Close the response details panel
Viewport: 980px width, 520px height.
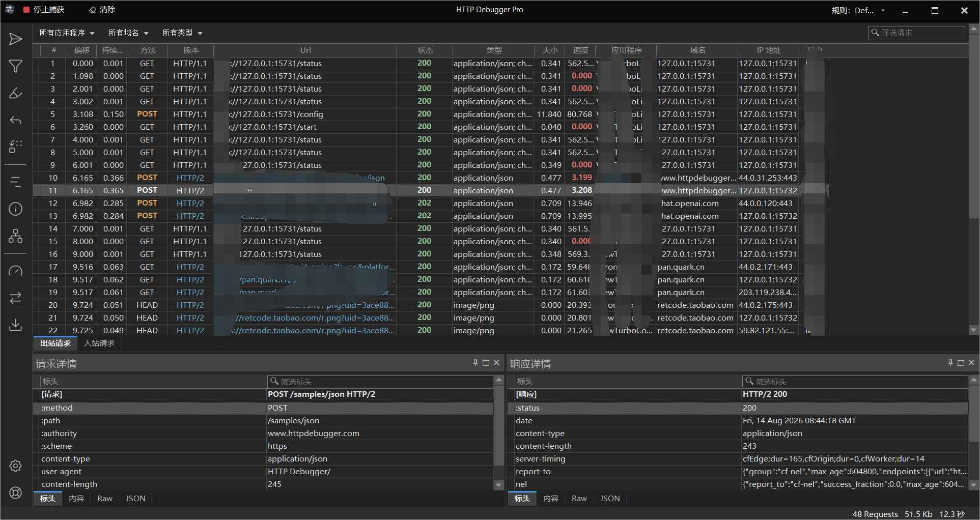tap(971, 363)
